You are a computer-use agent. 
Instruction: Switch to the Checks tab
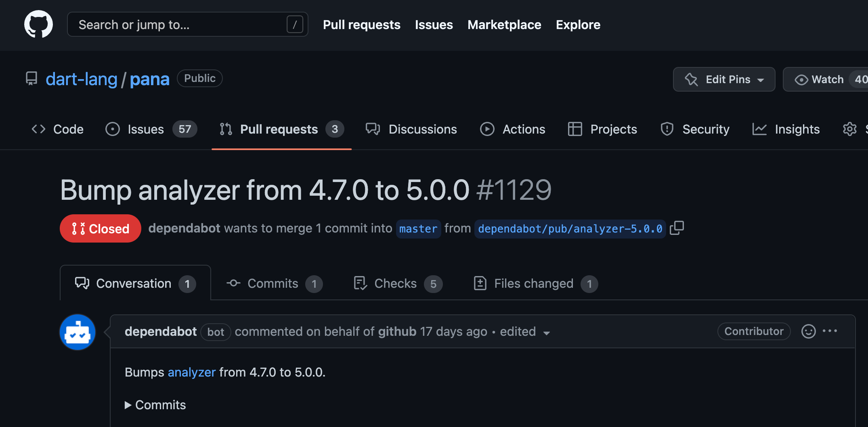[x=395, y=283]
